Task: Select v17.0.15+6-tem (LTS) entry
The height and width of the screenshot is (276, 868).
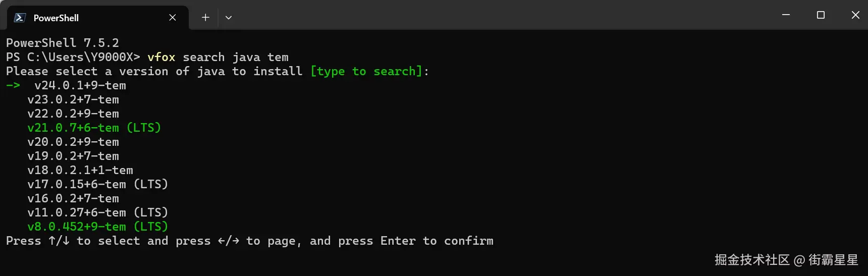Action: click(98, 184)
